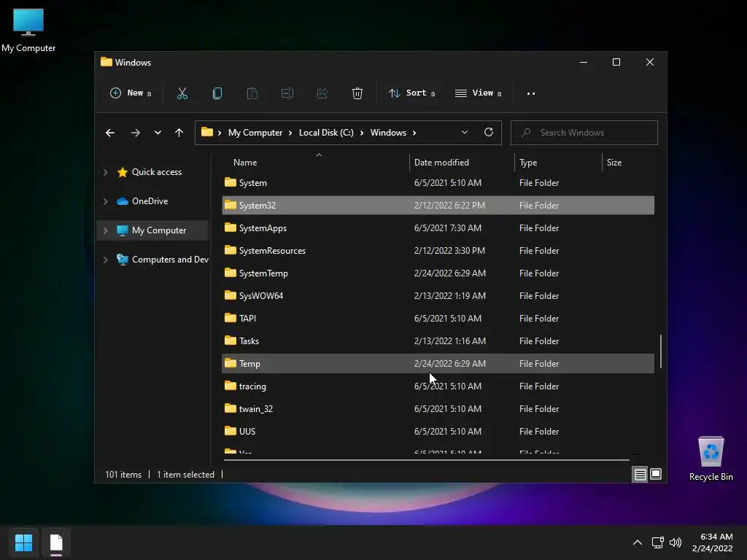Select the SystemApps folder

pyautogui.click(x=438, y=228)
